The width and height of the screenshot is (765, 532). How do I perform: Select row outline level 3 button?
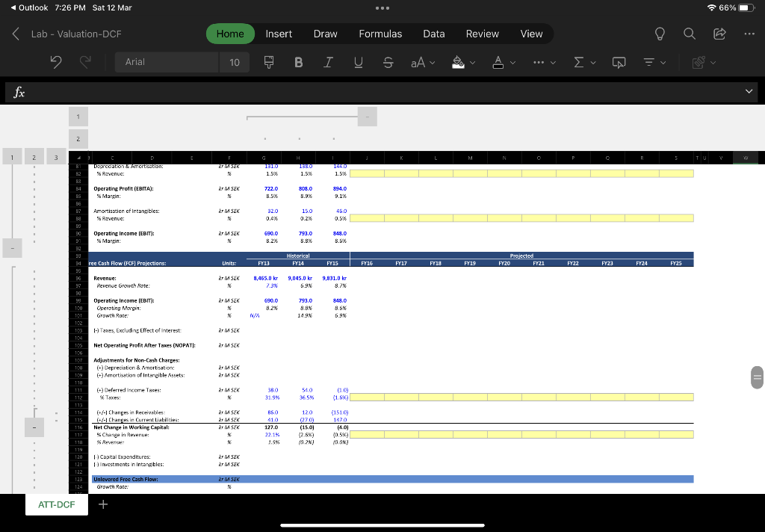(56, 158)
